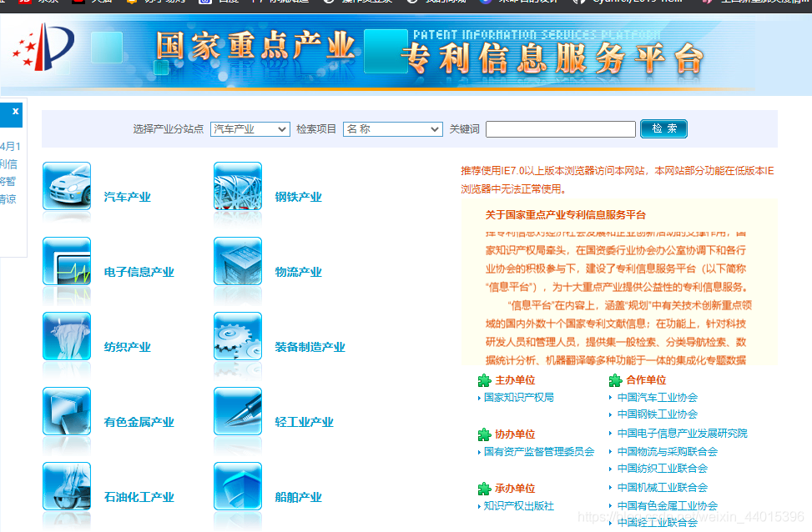Open the 物流产业 text link

pyautogui.click(x=298, y=272)
